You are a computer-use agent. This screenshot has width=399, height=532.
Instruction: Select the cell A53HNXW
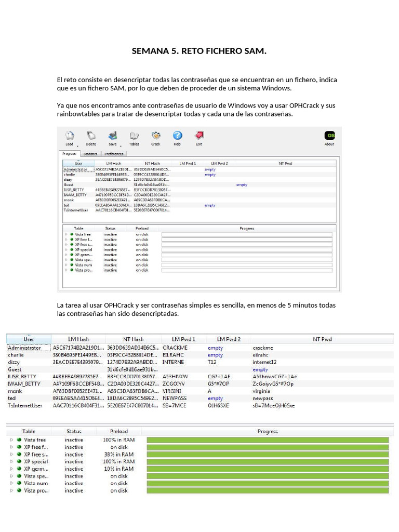pos(175,377)
